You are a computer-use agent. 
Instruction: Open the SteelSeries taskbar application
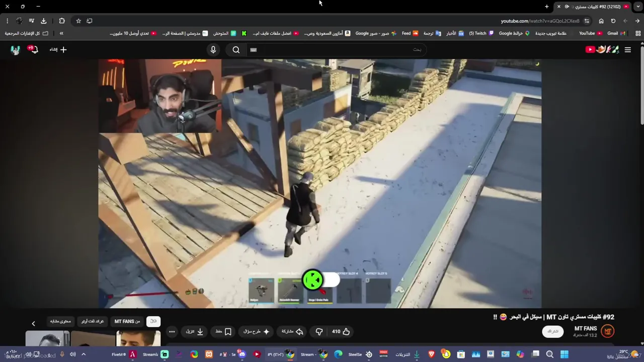pyautogui.click(x=360, y=354)
